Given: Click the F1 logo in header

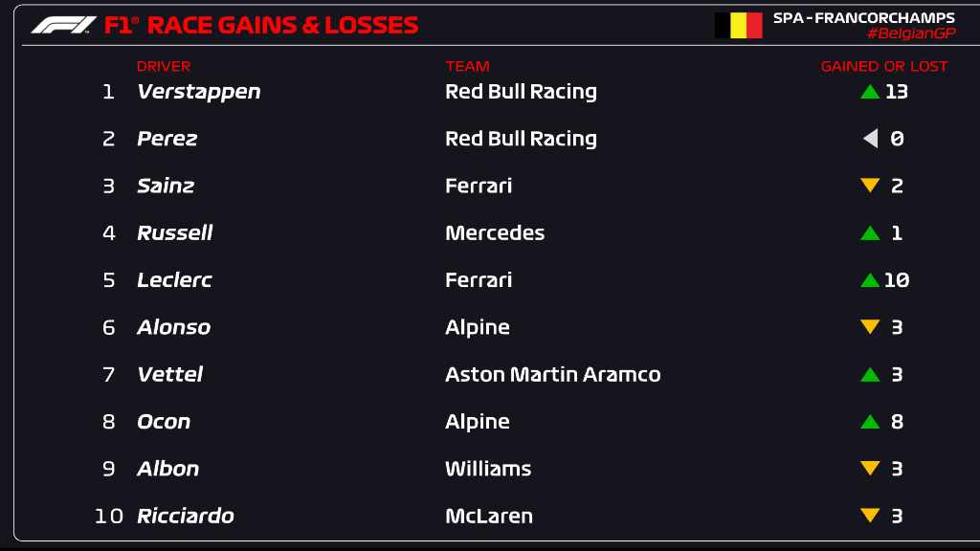Looking at the screenshot, I should pyautogui.click(x=64, y=25).
